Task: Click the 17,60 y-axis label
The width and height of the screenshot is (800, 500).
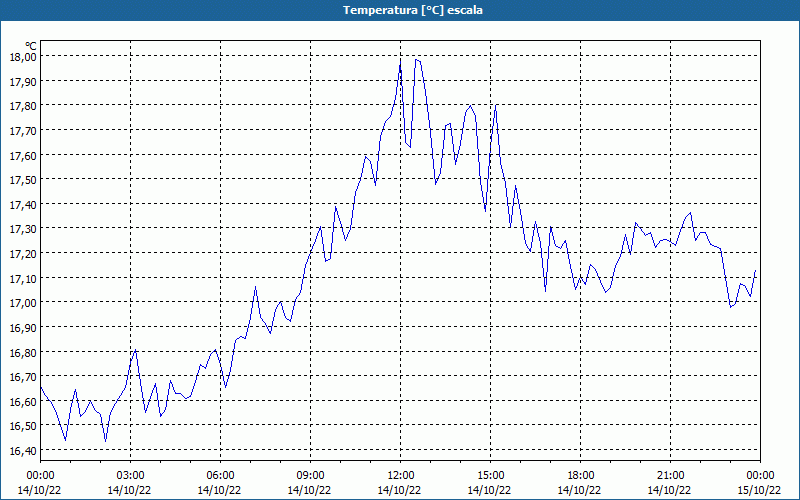Action: coord(23,155)
